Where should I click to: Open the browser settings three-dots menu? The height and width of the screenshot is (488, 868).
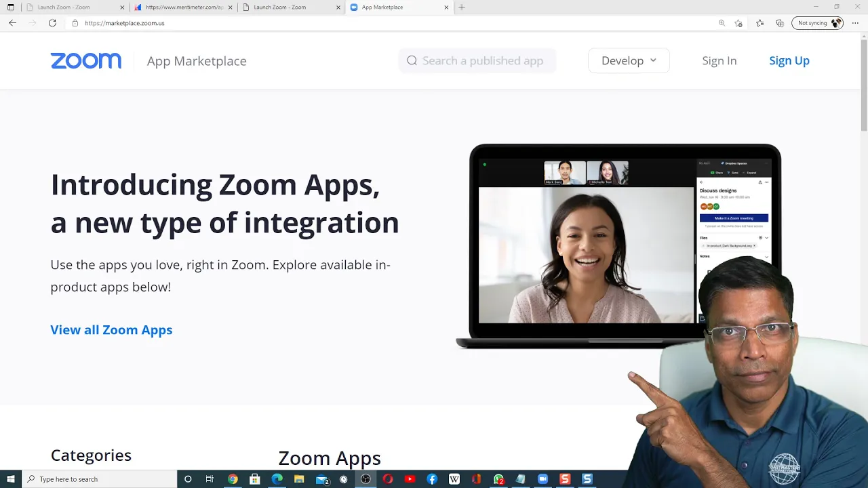coord(855,23)
